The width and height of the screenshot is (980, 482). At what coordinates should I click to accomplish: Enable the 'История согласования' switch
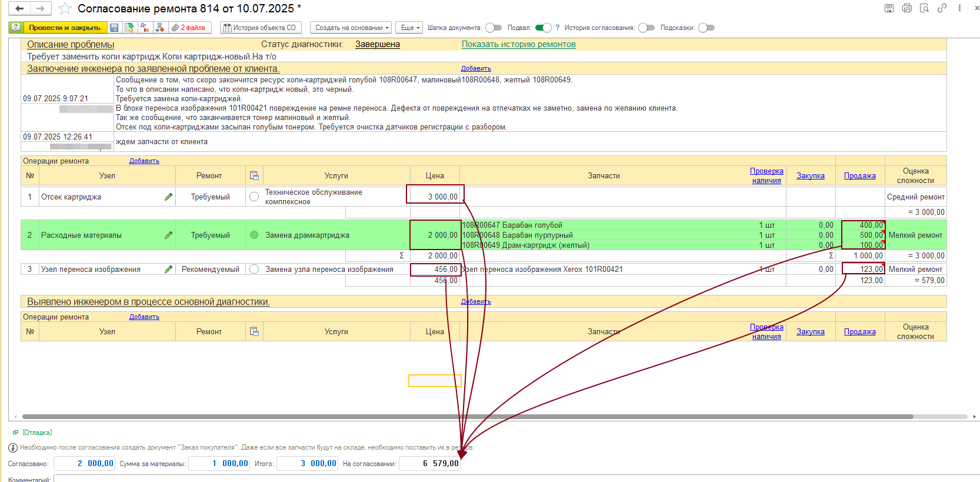(x=646, y=28)
